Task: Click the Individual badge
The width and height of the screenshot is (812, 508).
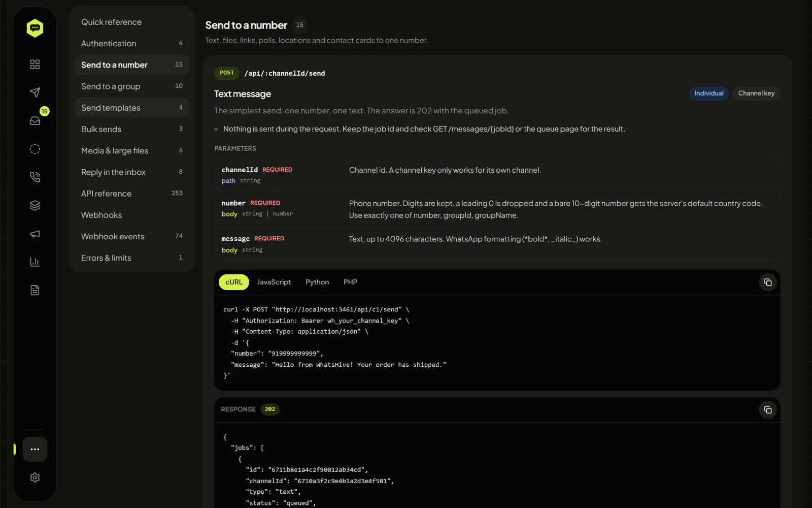Action: [709, 93]
